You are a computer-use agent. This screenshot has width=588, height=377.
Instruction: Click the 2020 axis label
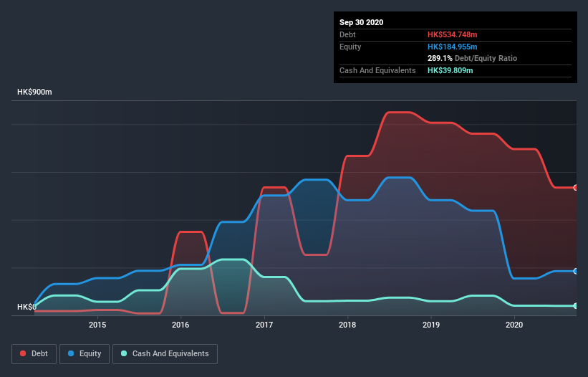point(514,325)
